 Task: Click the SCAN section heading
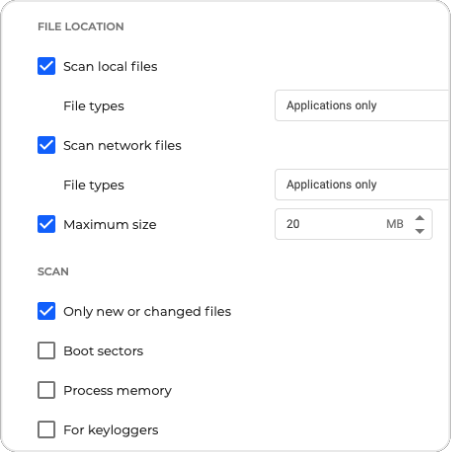click(53, 272)
